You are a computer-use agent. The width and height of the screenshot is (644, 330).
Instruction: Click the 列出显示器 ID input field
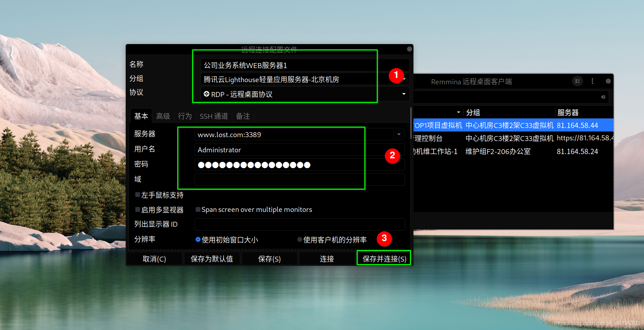(299, 224)
